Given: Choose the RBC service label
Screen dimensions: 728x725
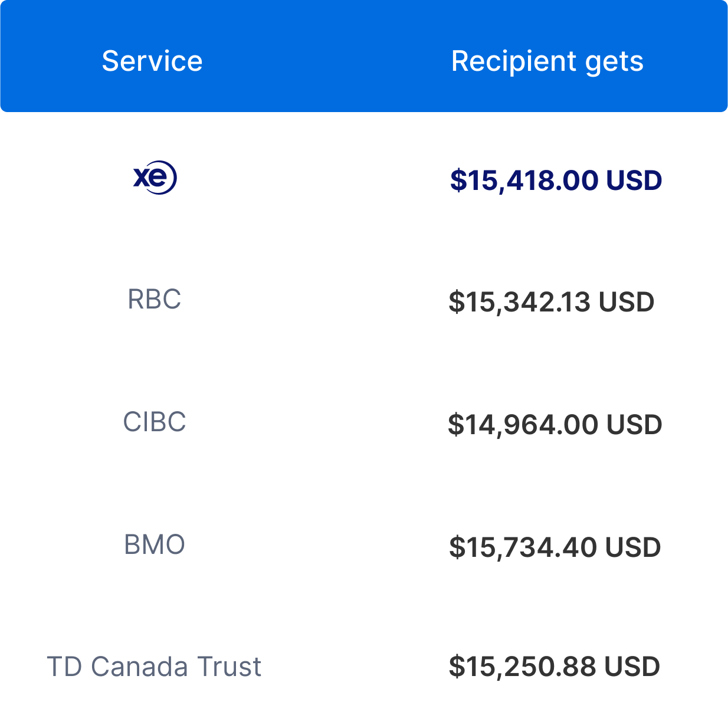Looking at the screenshot, I should click(x=154, y=299).
